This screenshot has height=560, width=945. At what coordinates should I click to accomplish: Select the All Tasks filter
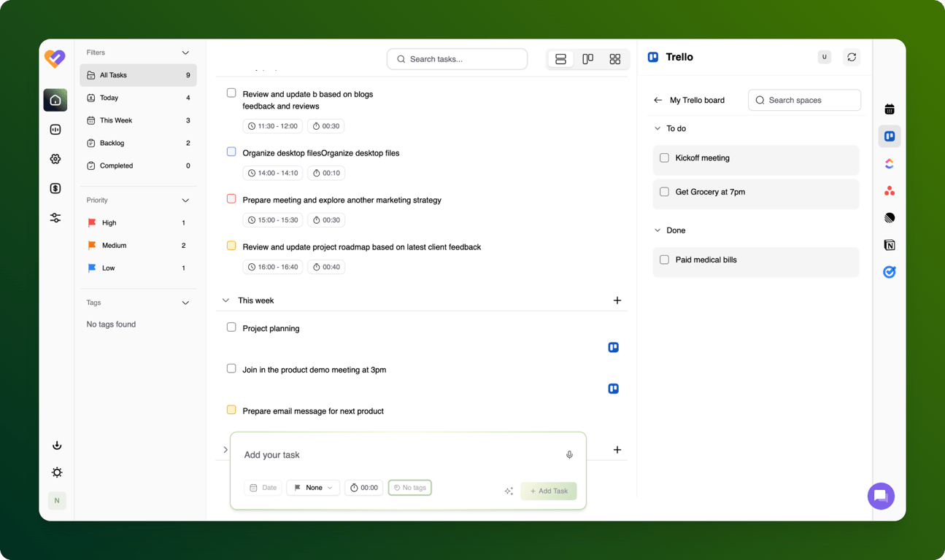pyautogui.click(x=138, y=75)
